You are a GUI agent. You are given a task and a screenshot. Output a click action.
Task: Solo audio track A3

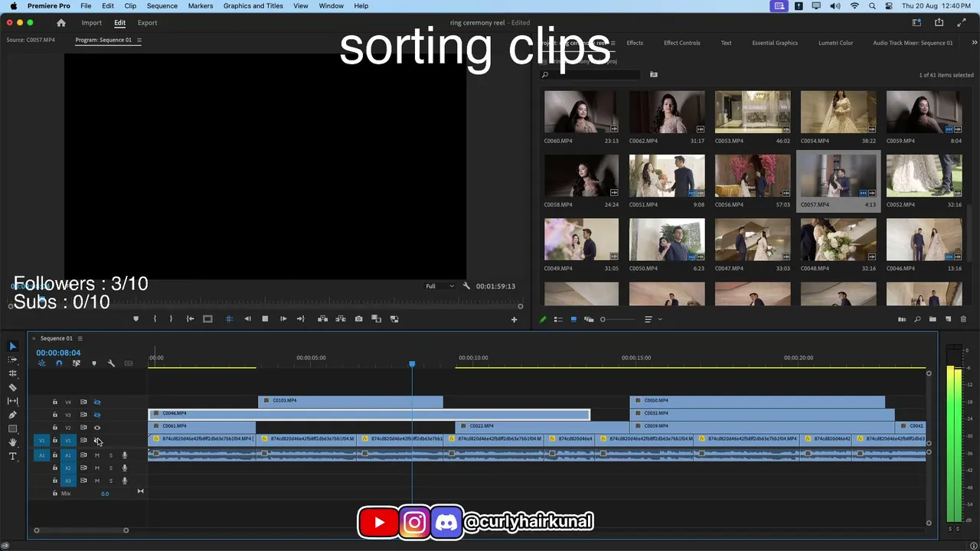(x=110, y=481)
